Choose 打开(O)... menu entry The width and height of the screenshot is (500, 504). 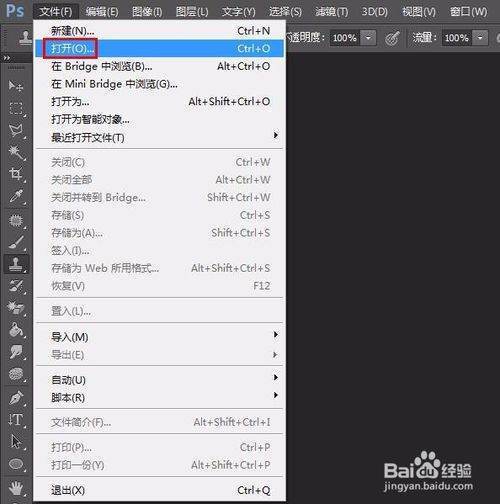point(160,48)
